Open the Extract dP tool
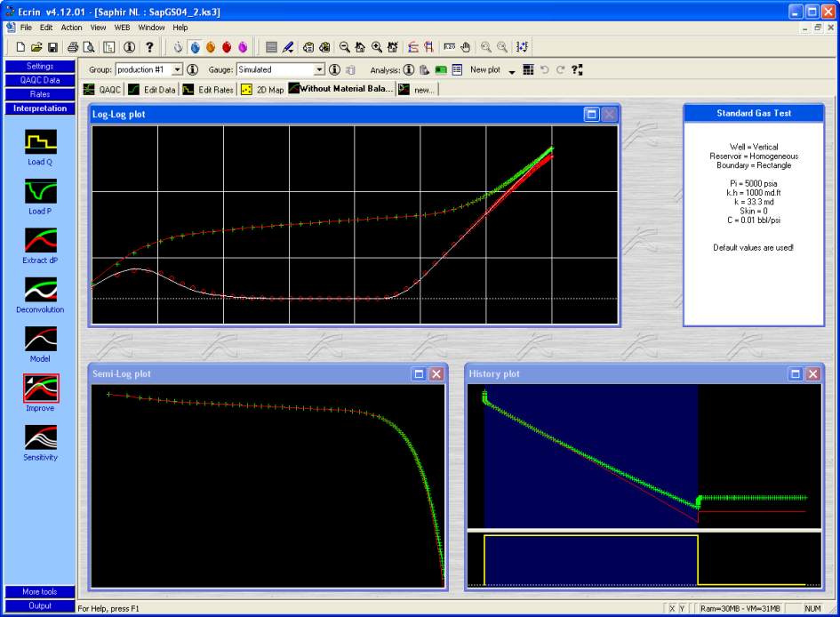The height and width of the screenshot is (617, 840). [40, 240]
